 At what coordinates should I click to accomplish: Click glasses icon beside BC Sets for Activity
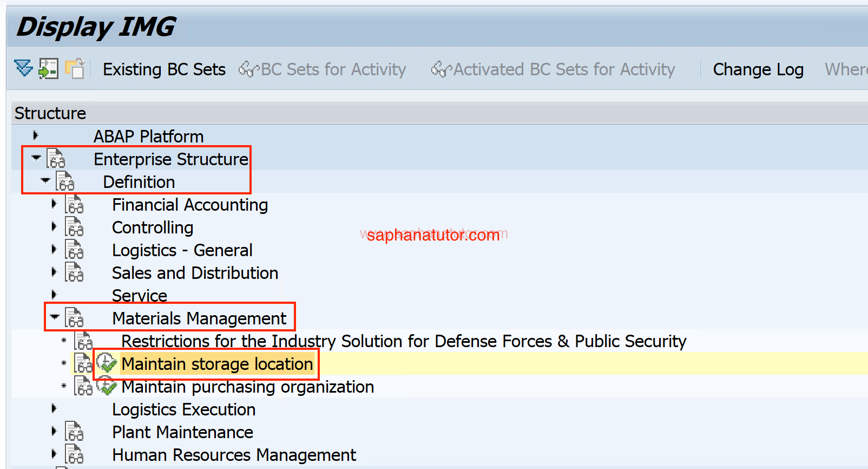pos(249,69)
